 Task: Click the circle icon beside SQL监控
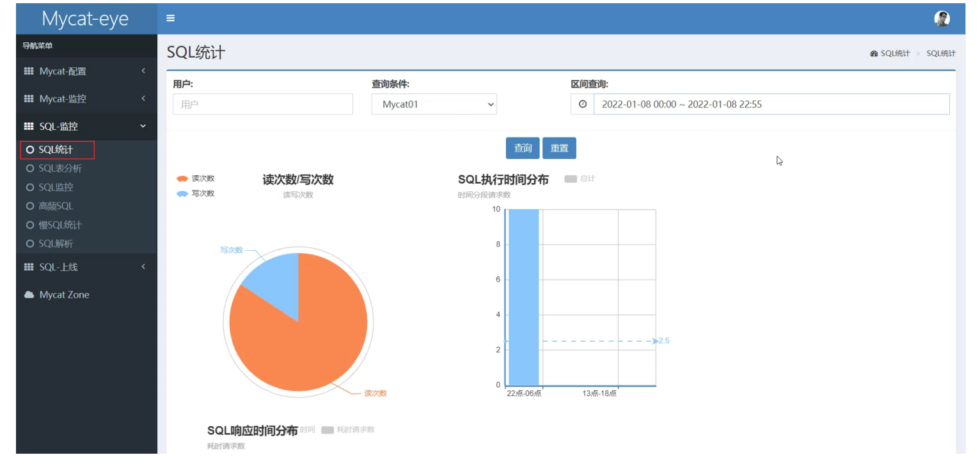coord(29,187)
